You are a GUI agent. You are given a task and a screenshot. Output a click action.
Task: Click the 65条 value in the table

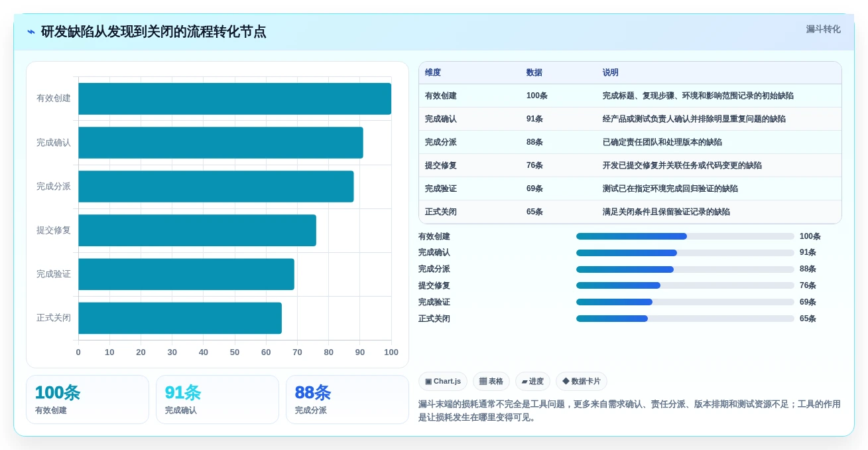pyautogui.click(x=534, y=212)
